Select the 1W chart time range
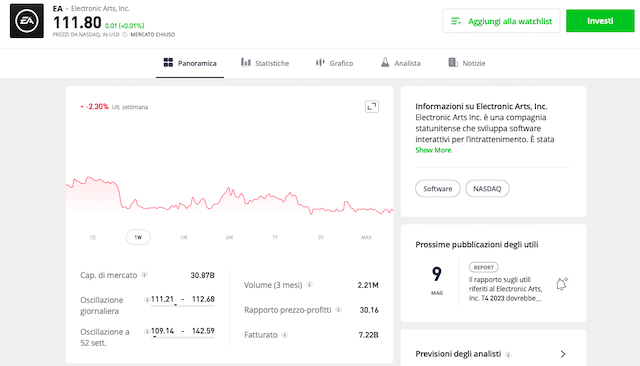 point(138,237)
